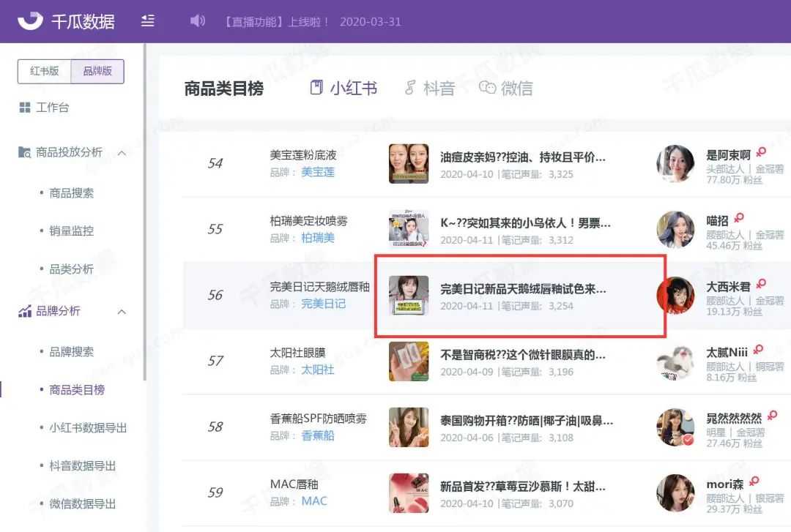Open influencer profile 是阿束啊

[729, 155]
